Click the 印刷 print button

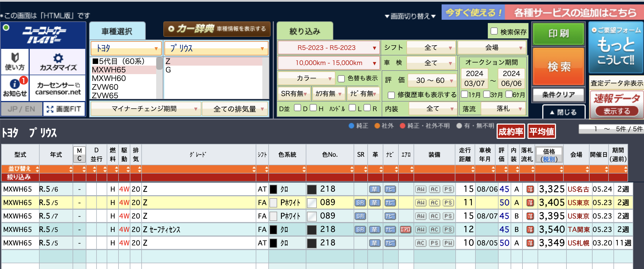558,33
